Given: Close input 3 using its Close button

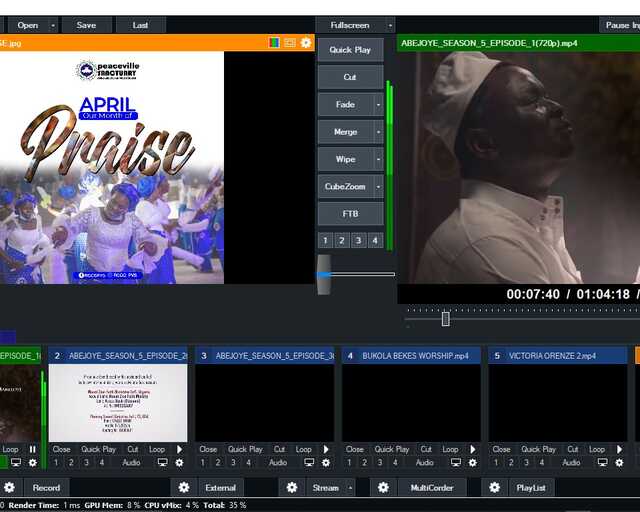Looking at the screenshot, I should click(208, 449).
